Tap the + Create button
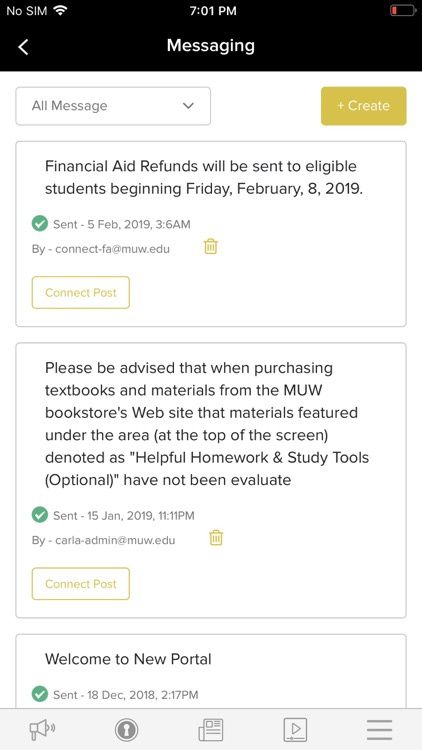Screen dimensions: 422x750 (364, 106)
